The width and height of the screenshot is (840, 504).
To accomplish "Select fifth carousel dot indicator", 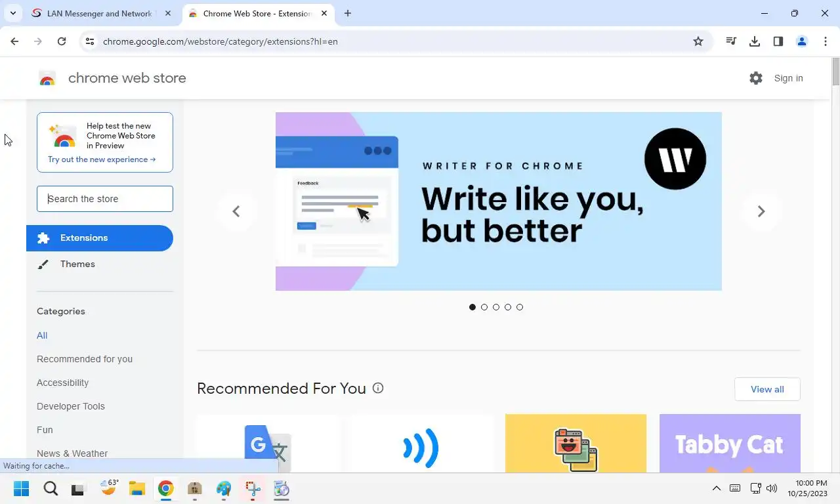I will [520, 307].
